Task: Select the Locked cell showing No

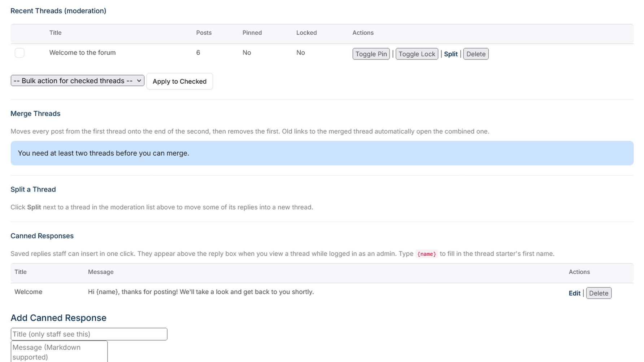Action: pos(301,53)
